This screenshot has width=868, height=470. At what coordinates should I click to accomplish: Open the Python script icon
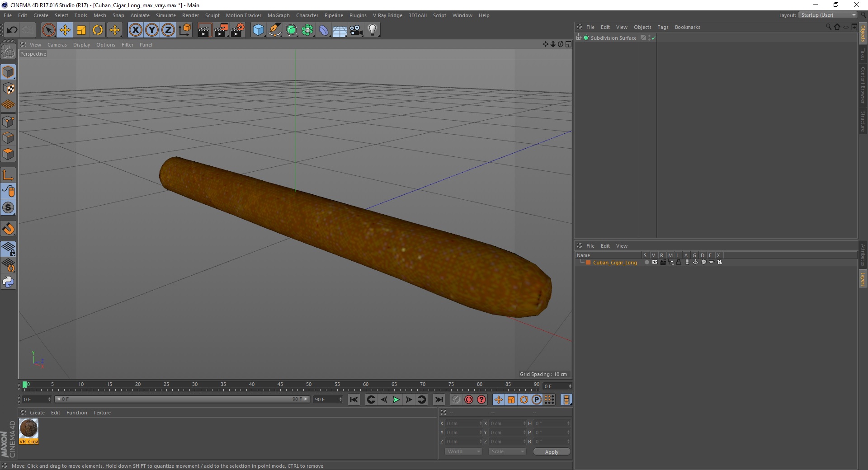pos(8,282)
